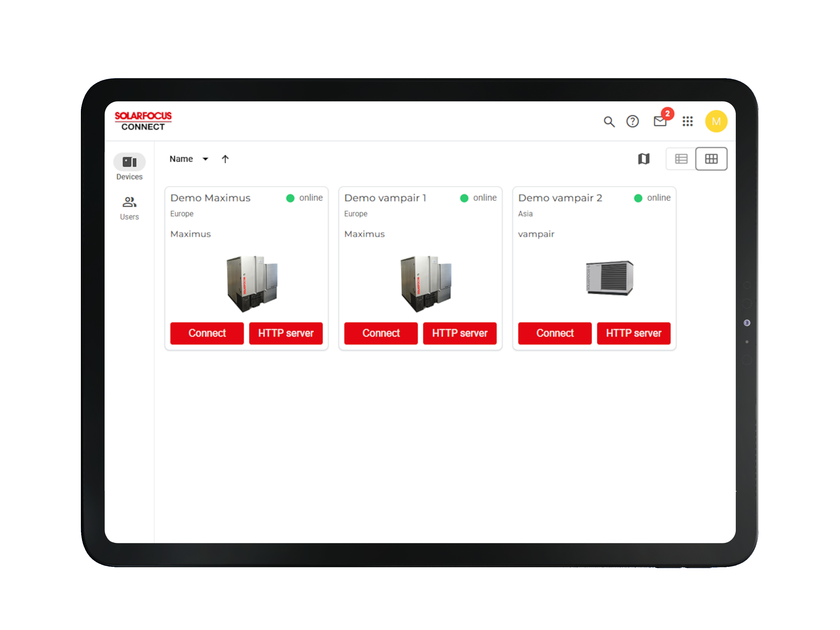Click Europe label on Demo vampair 1 card

(x=356, y=214)
